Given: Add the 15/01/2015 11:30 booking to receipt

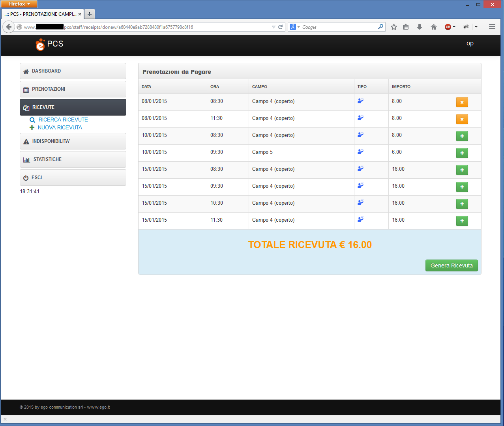Looking at the screenshot, I should (x=462, y=221).
